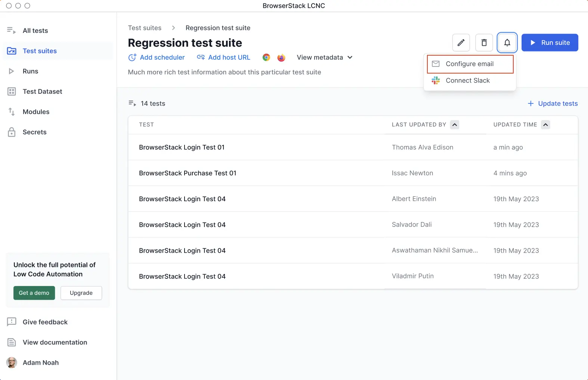Open Test Dataset from sidebar
The width and height of the screenshot is (588, 380).
42,91
